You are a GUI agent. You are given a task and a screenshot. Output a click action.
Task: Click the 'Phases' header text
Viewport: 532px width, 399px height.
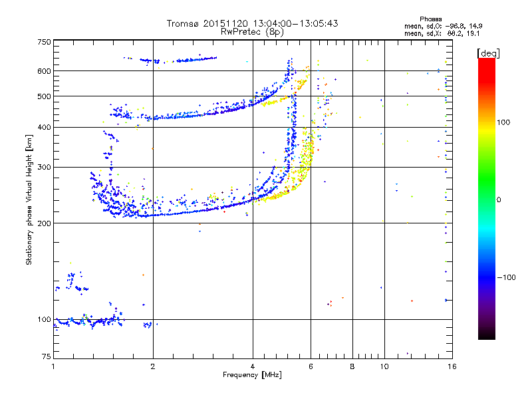[430, 19]
